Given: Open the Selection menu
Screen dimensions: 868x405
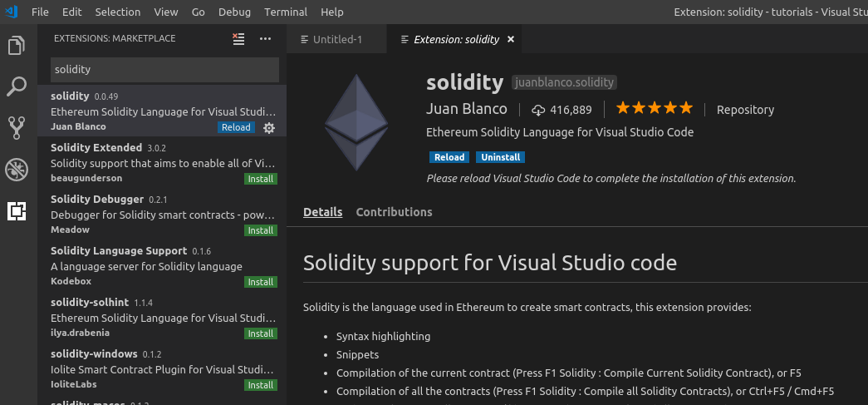Looking at the screenshot, I should tap(118, 12).
